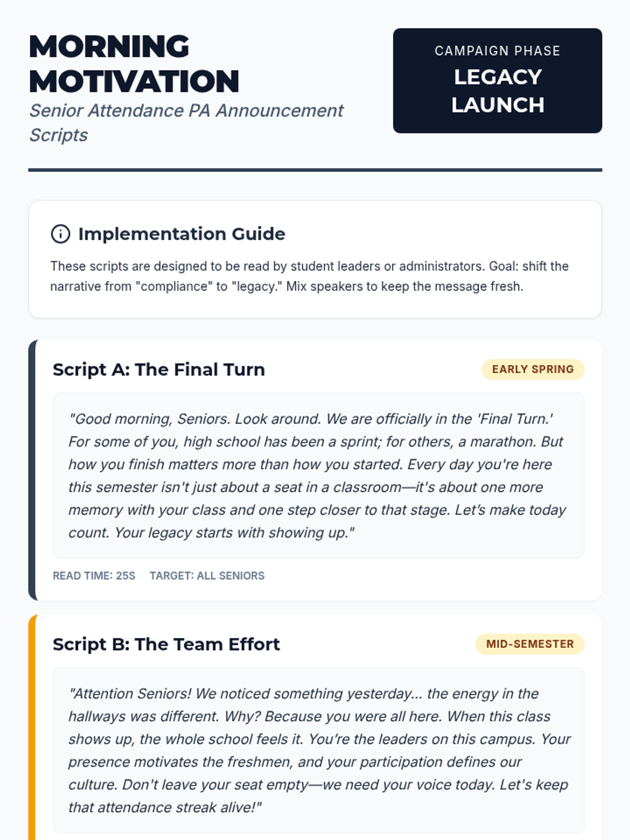This screenshot has width=630, height=840.
Task: Open the Campaign Phase Legacy Launch box
Action: tap(497, 80)
